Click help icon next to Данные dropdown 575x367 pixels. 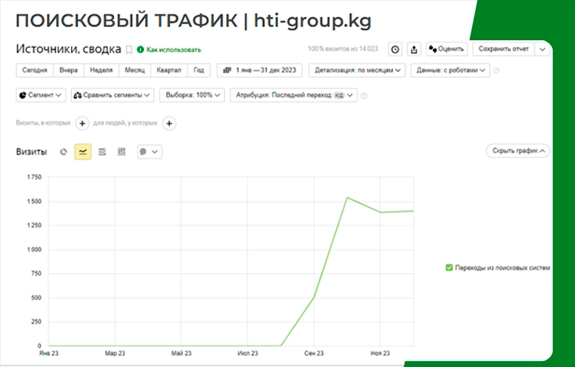pos(496,70)
